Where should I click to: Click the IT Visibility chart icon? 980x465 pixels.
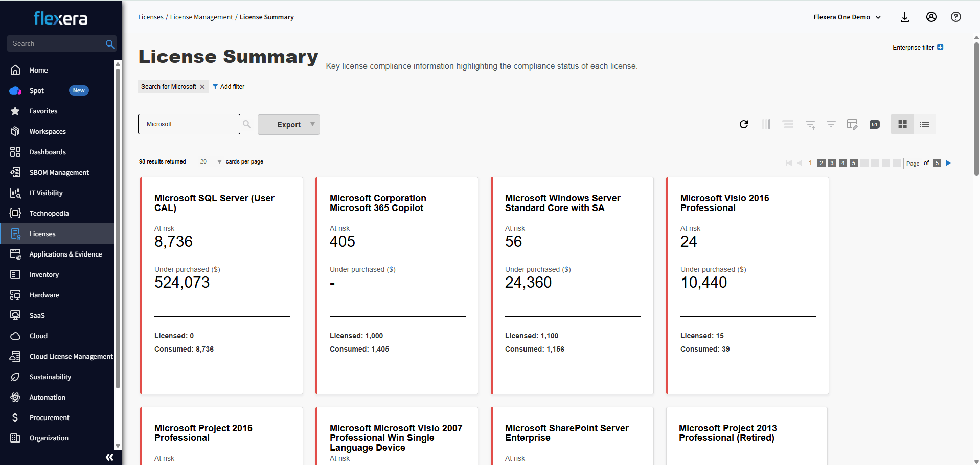point(15,193)
